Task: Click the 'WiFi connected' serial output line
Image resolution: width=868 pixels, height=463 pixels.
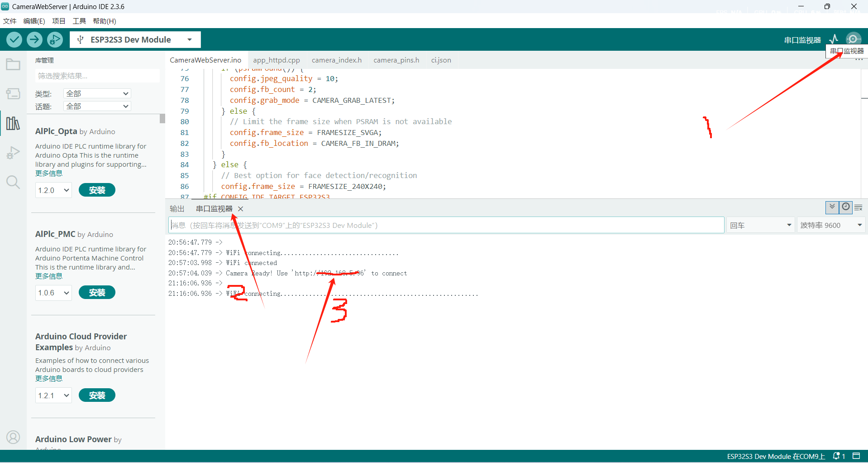Action: point(251,263)
